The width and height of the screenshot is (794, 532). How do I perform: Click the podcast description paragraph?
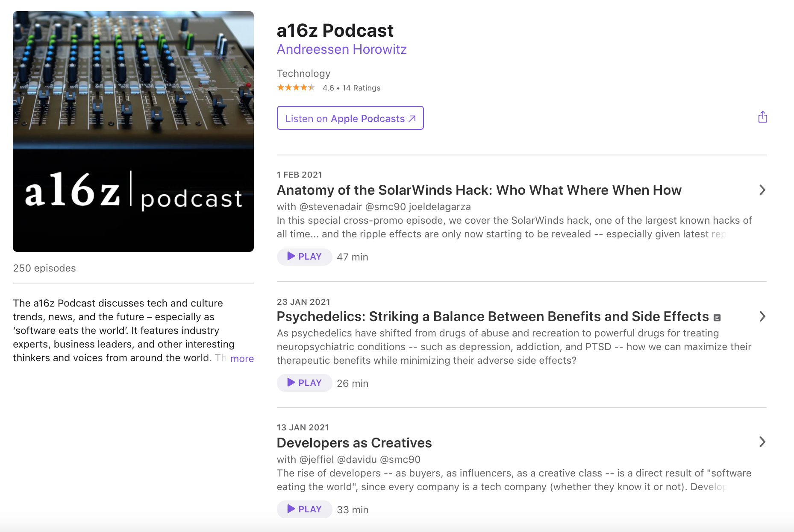click(x=133, y=330)
